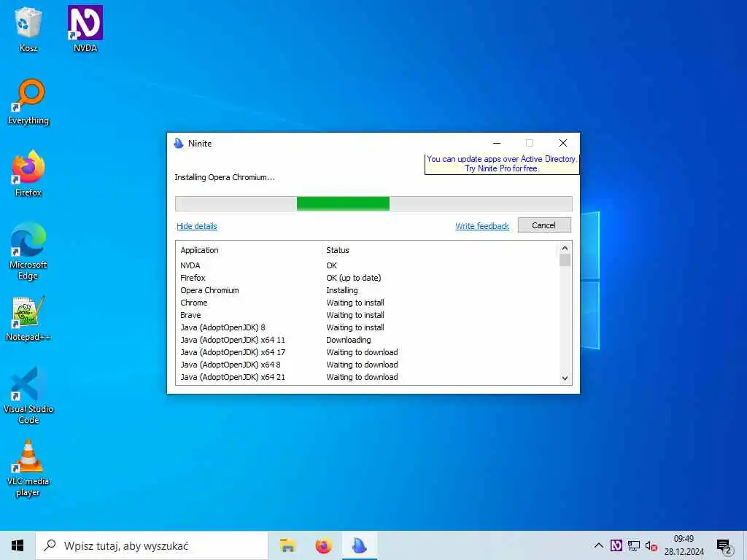Click the NVDA system tray icon

coord(616,545)
